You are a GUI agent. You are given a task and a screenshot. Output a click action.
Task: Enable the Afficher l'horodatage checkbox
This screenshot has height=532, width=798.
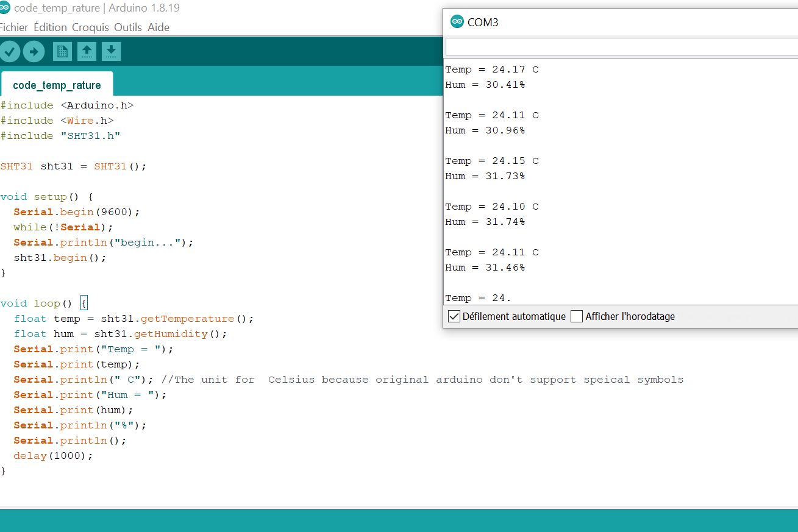point(577,316)
